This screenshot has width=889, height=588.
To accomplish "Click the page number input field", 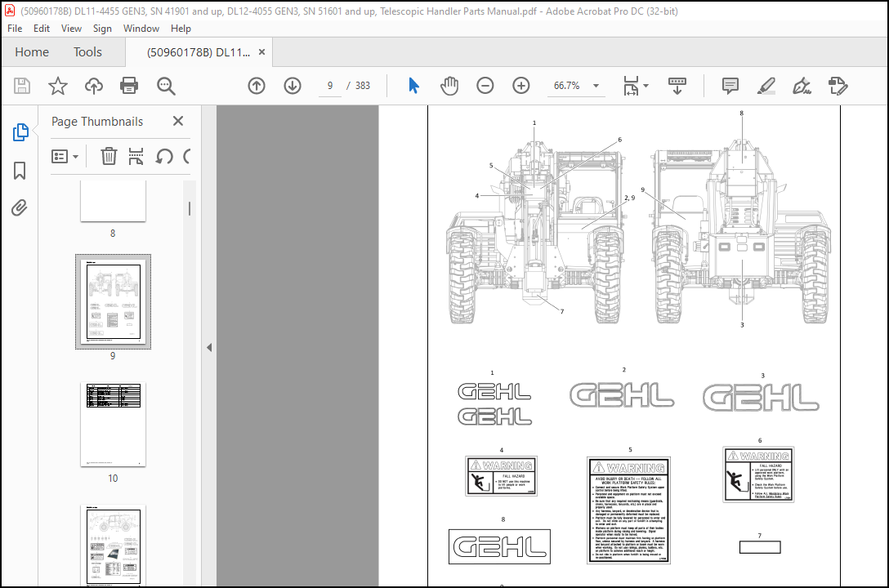I will [330, 86].
